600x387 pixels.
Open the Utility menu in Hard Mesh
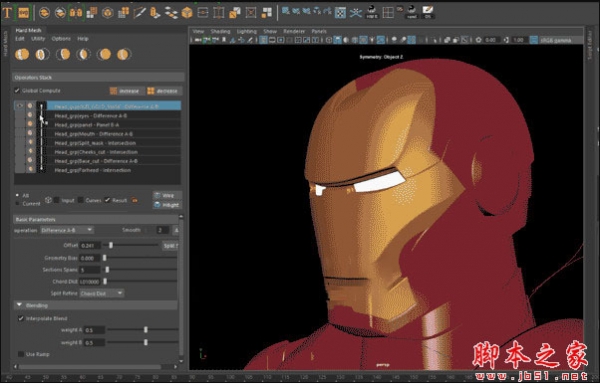[x=38, y=39]
